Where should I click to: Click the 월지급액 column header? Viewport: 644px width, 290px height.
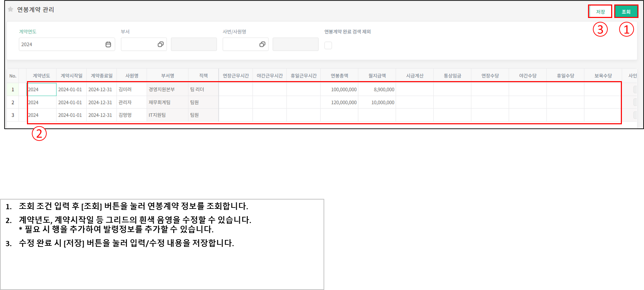click(377, 76)
